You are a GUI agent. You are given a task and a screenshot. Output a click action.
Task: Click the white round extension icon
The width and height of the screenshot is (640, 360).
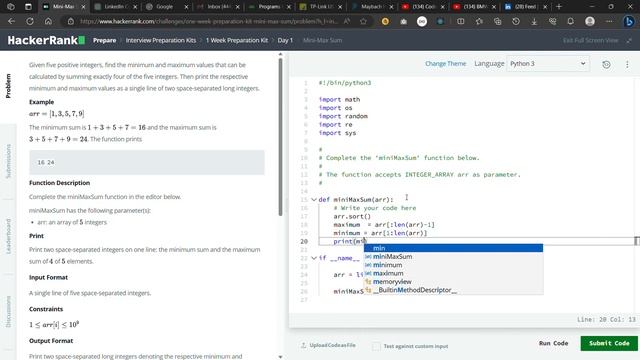point(422,21)
